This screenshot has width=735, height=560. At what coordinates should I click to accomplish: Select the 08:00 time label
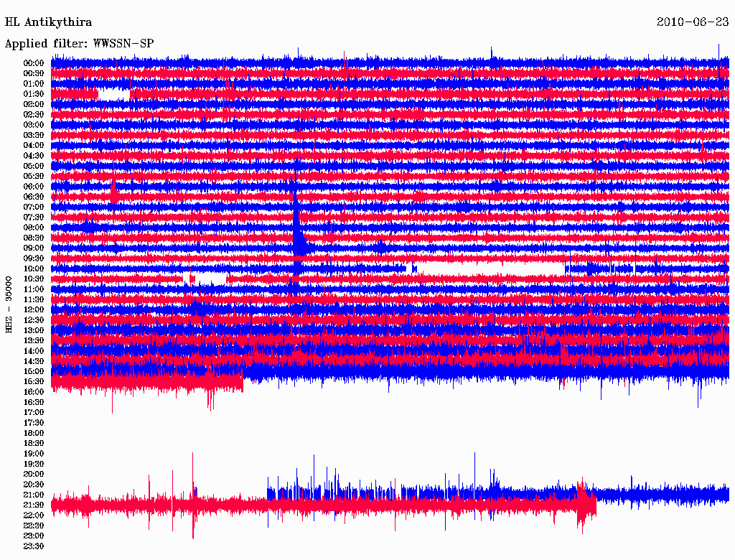34,228
